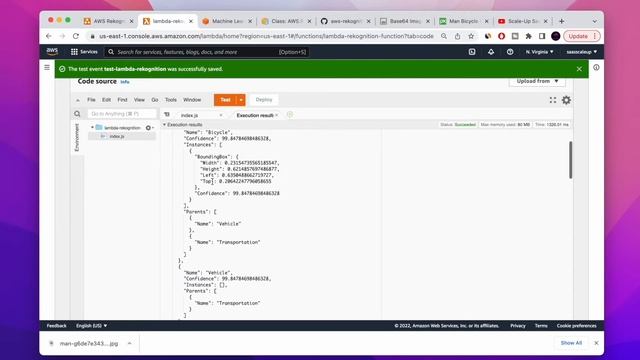This screenshot has width=640, height=360.
Task: Open the downloaded file options chevron
Action: pos(129,343)
